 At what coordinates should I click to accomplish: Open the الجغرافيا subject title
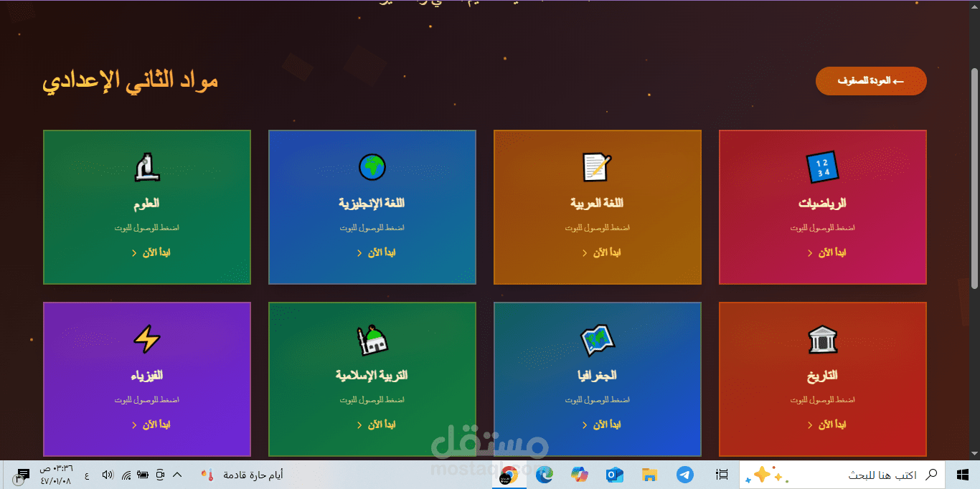click(x=597, y=376)
